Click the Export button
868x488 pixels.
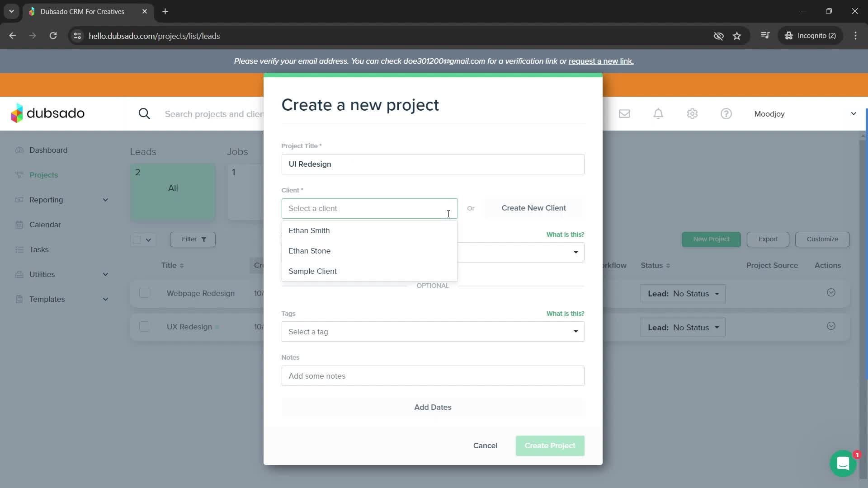768,239
